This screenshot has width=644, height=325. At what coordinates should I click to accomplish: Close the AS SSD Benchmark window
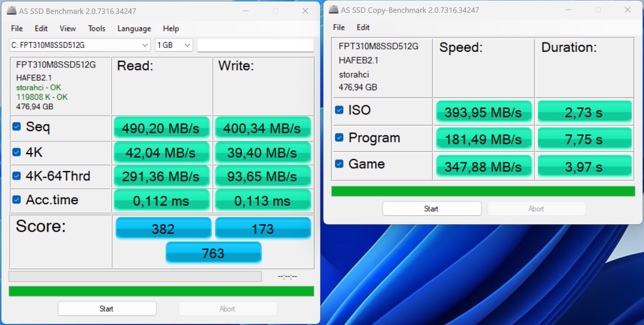(x=305, y=11)
